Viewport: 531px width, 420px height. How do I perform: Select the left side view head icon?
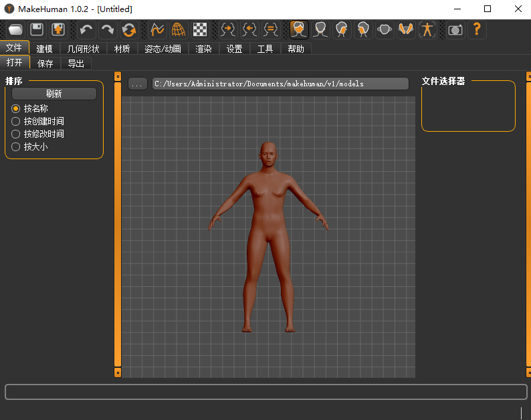pyautogui.click(x=342, y=30)
